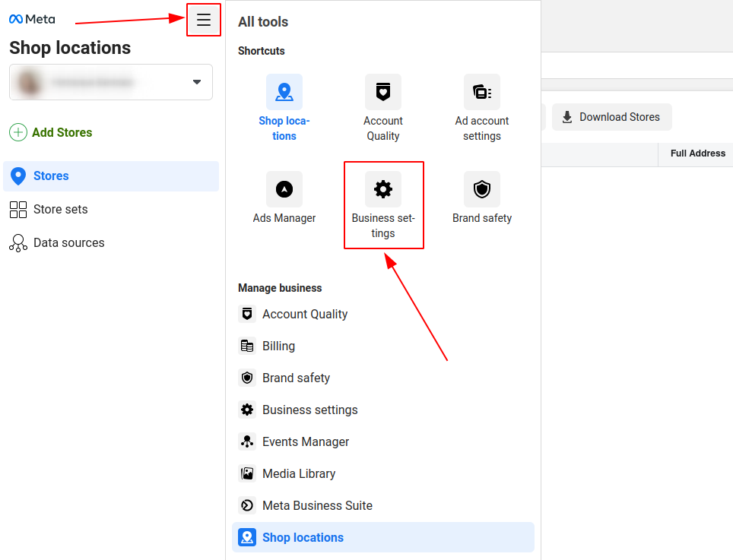Click the Stores pin icon in sidebar
The width and height of the screenshot is (733, 560).
[x=18, y=176]
